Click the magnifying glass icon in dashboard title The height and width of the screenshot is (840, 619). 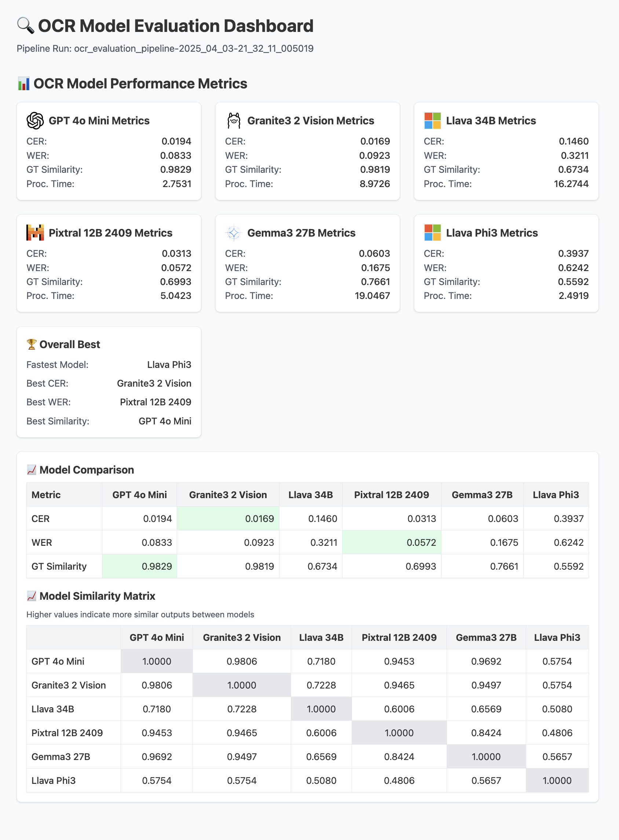point(25,26)
